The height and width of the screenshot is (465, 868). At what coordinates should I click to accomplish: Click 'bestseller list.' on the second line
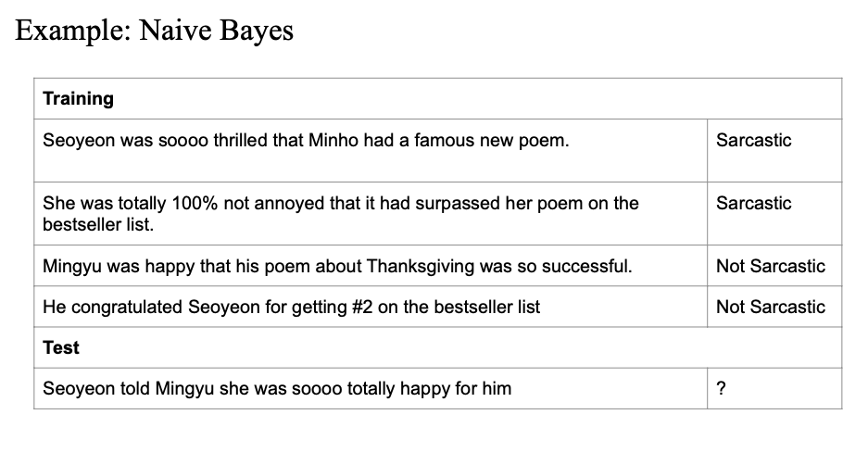[98, 225]
